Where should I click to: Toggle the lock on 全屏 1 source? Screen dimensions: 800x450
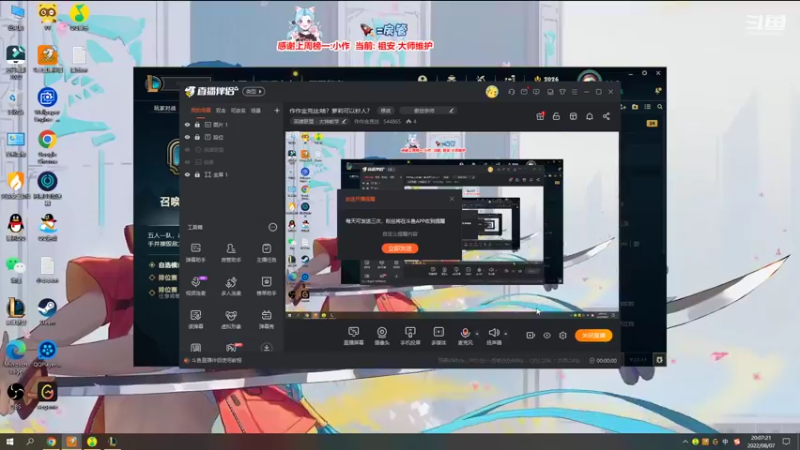[197, 174]
